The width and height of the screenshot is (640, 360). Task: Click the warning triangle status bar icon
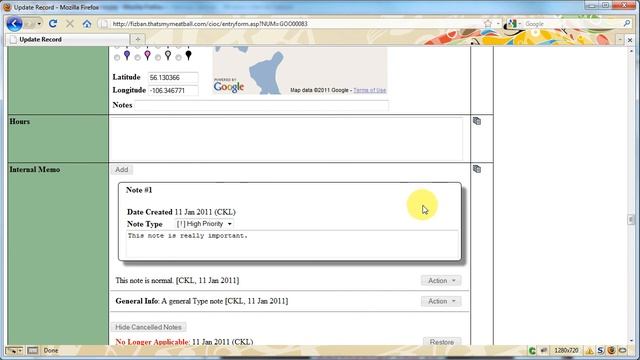click(589, 351)
